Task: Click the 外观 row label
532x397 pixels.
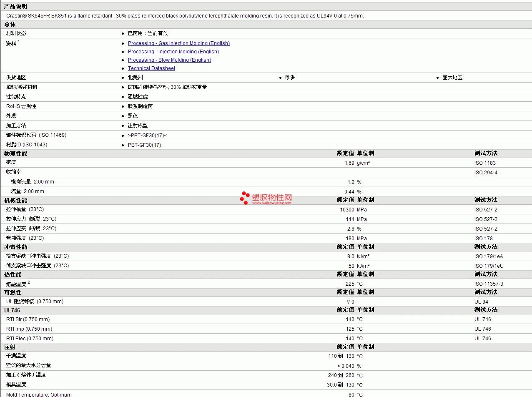Action: click(x=11, y=116)
